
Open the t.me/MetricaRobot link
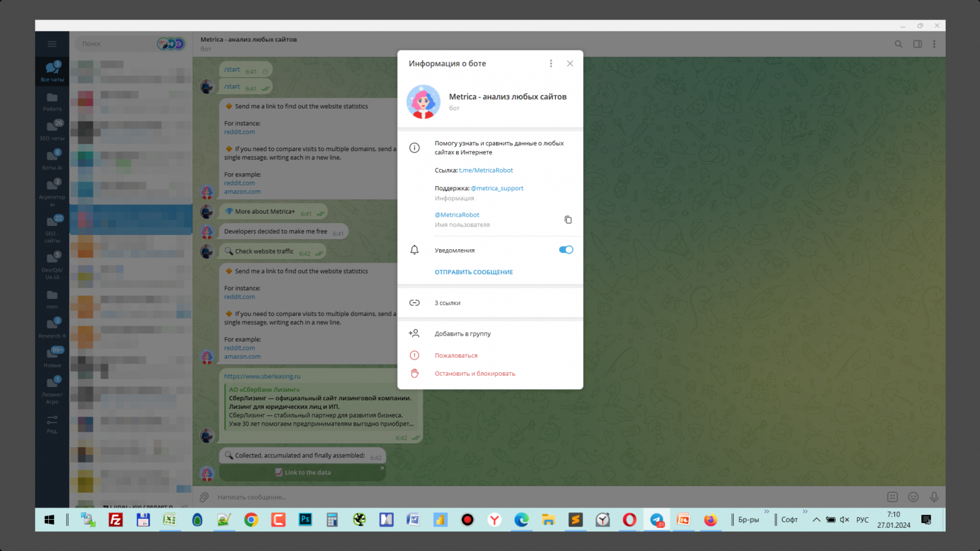(486, 170)
